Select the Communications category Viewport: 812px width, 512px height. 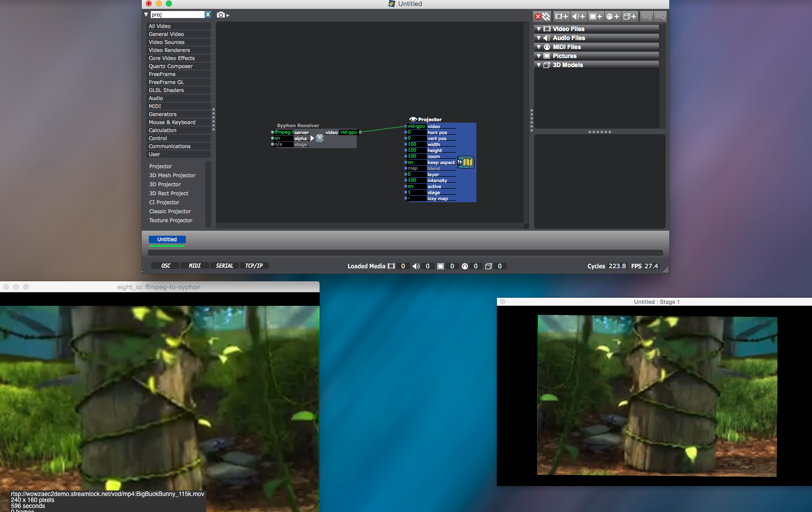[x=178, y=146]
